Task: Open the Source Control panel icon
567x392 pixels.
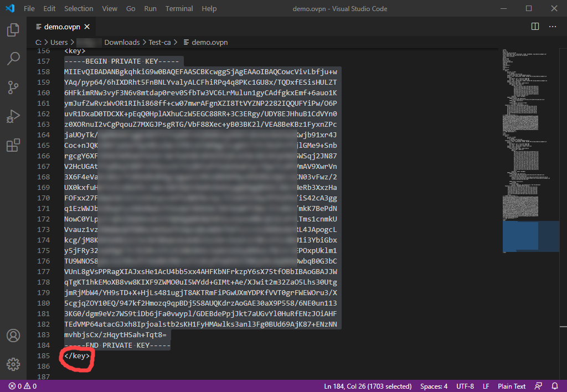Action: tap(13, 87)
